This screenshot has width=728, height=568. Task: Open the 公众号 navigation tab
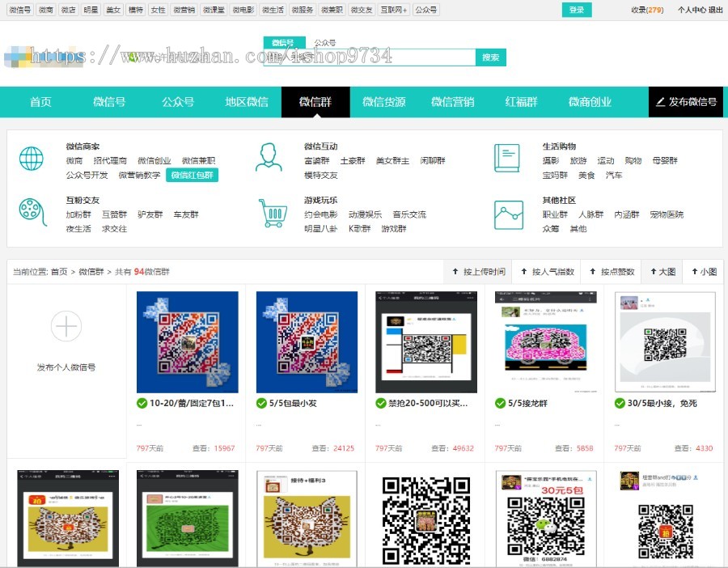178,102
